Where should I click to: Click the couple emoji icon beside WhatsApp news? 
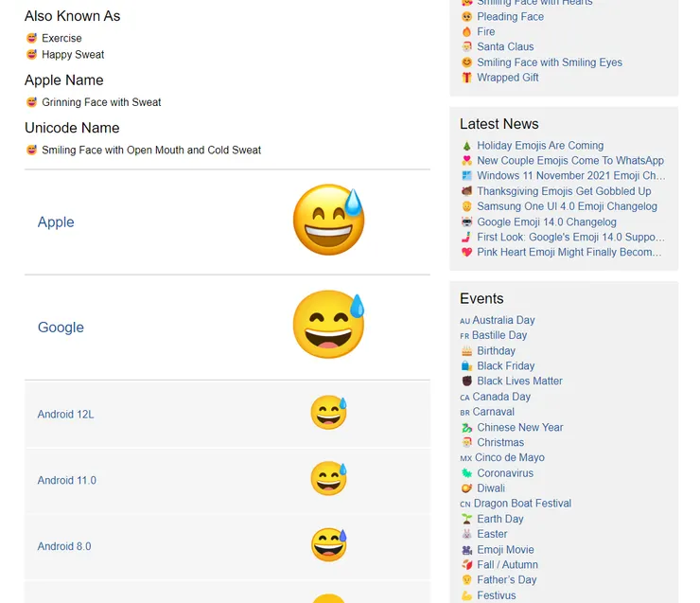(x=466, y=161)
